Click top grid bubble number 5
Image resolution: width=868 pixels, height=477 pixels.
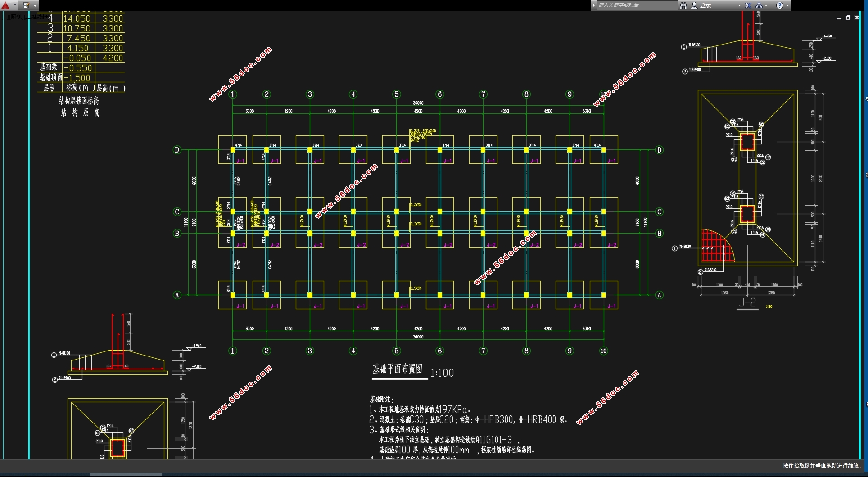(397, 94)
